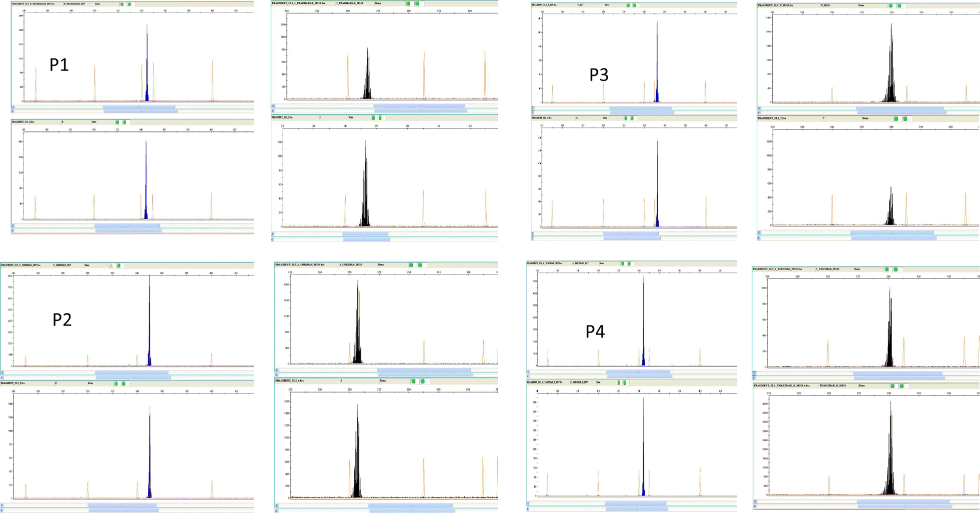
Task: Click second green flag in A_TAKSHAK_MS7 panel header
Action: pos(629,263)
